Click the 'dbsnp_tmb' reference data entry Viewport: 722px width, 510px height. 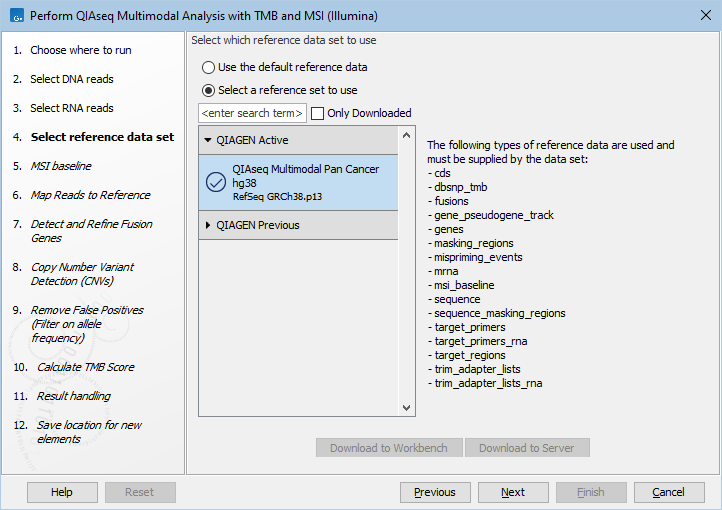[x=460, y=187]
